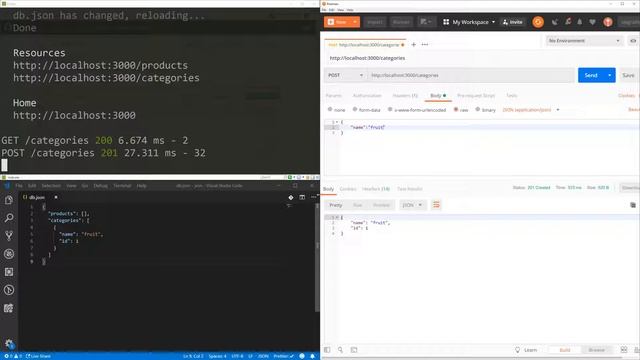This screenshot has height=360, width=640.
Task: Open the Explorer view in VS Code
Action: pyautogui.click(x=9, y=200)
